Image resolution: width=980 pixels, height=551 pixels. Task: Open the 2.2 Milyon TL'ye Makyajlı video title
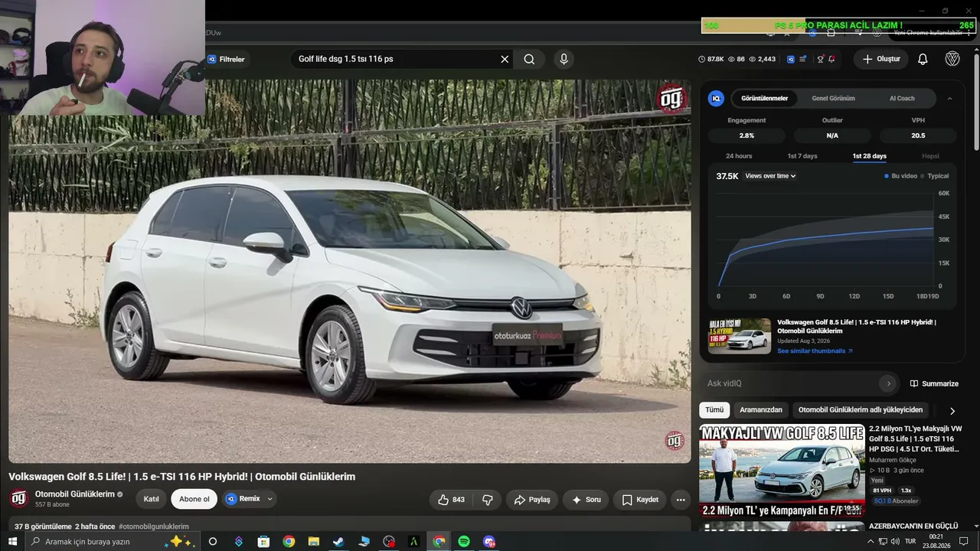[x=916, y=439]
